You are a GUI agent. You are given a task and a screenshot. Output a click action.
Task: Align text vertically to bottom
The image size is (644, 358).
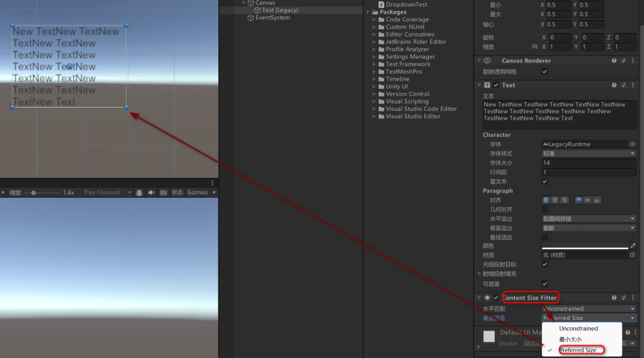[x=597, y=200]
